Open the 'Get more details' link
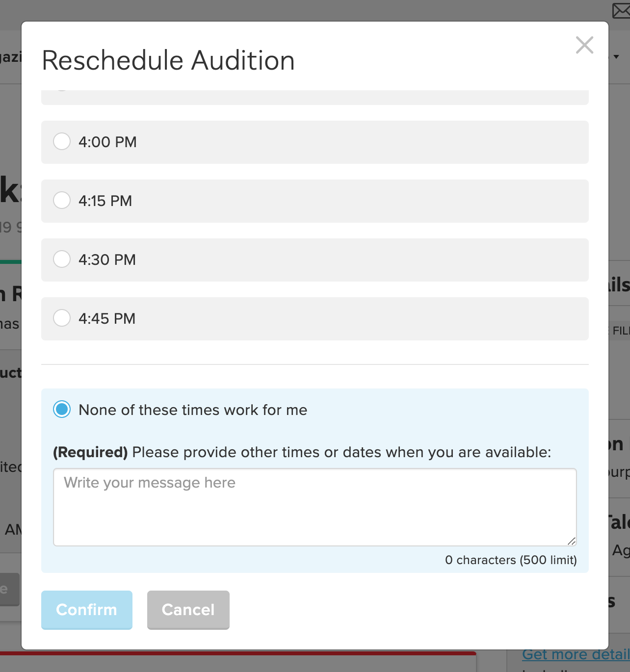The width and height of the screenshot is (630, 672). tap(576, 654)
